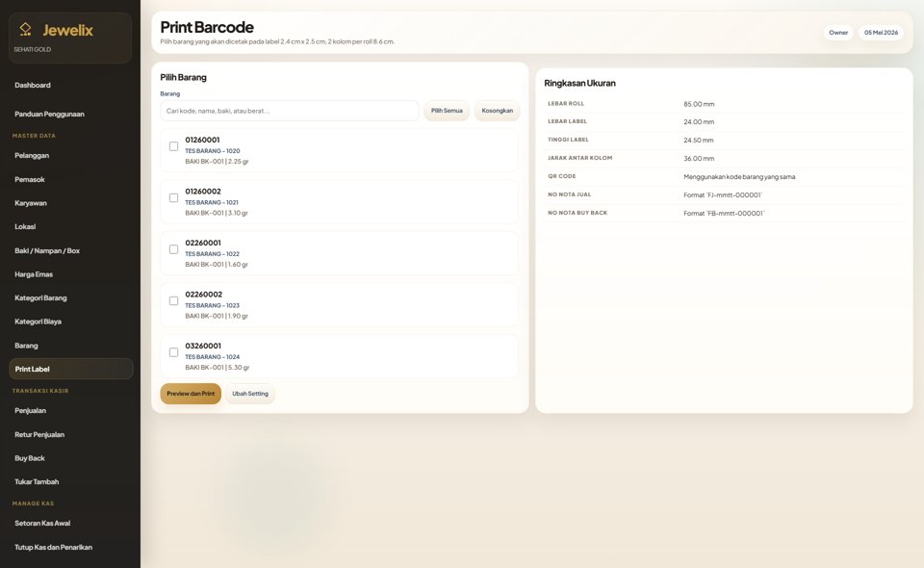The width and height of the screenshot is (924, 568).
Task: Enable the checkbox for item 02260002
Action: click(174, 301)
